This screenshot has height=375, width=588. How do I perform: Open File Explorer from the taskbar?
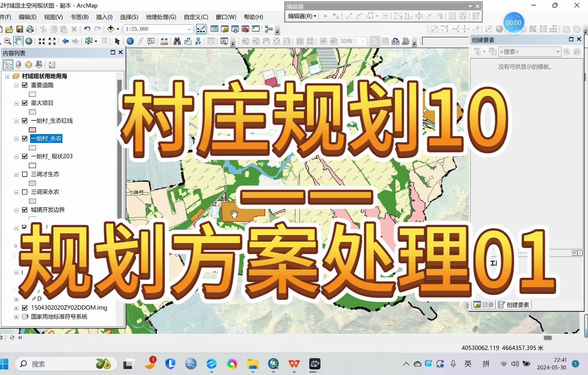(253, 364)
